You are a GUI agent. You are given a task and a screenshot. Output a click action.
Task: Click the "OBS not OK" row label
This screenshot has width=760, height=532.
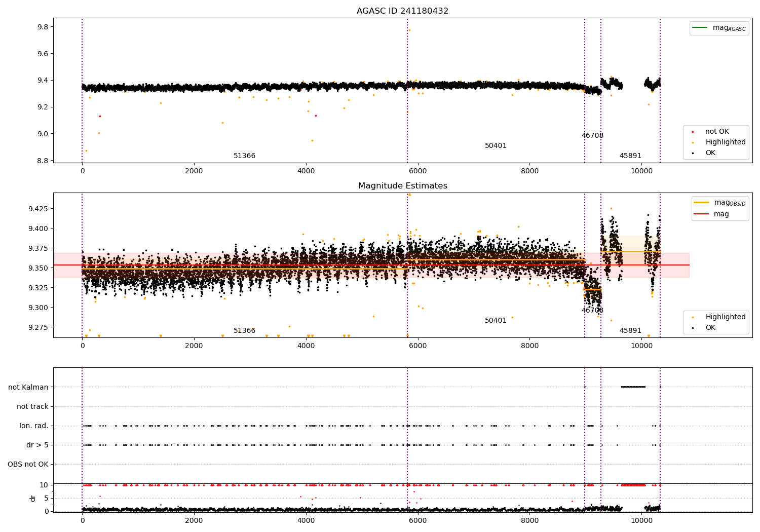pos(28,465)
